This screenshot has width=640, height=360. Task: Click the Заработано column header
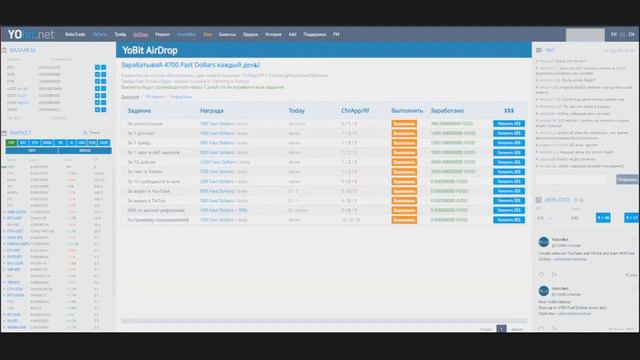tap(447, 111)
